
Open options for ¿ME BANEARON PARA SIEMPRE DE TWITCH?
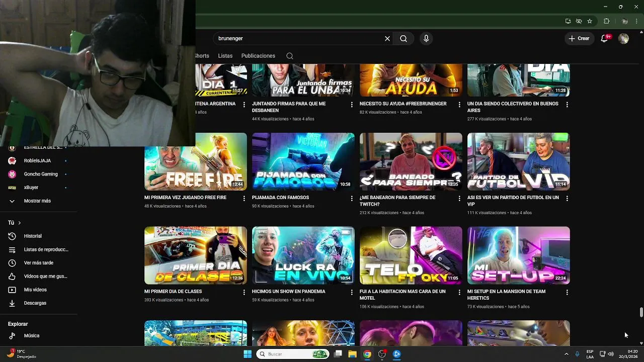pos(459,199)
